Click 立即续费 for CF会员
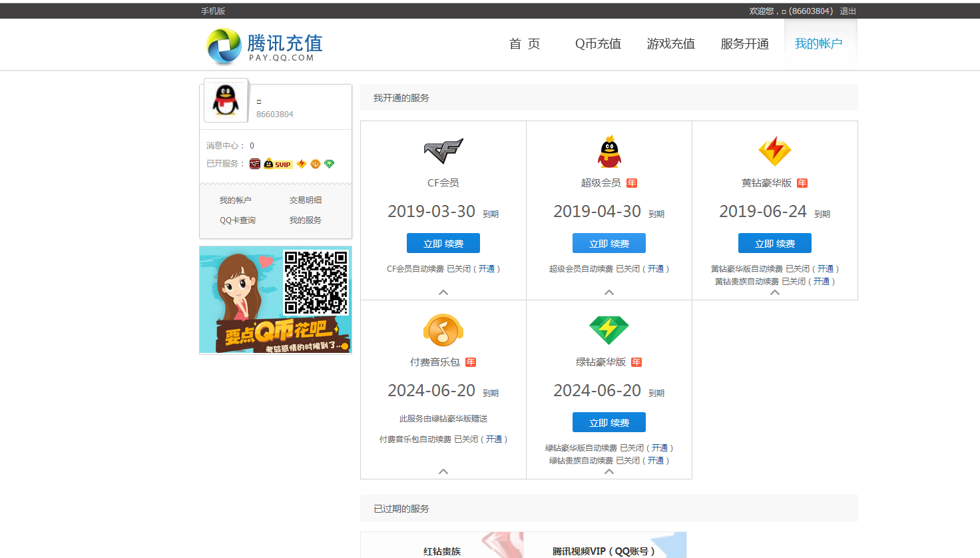The image size is (980, 558). (443, 243)
